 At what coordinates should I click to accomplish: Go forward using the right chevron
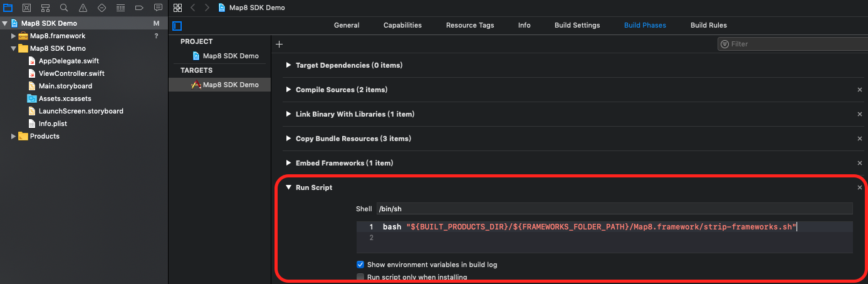pyautogui.click(x=208, y=8)
